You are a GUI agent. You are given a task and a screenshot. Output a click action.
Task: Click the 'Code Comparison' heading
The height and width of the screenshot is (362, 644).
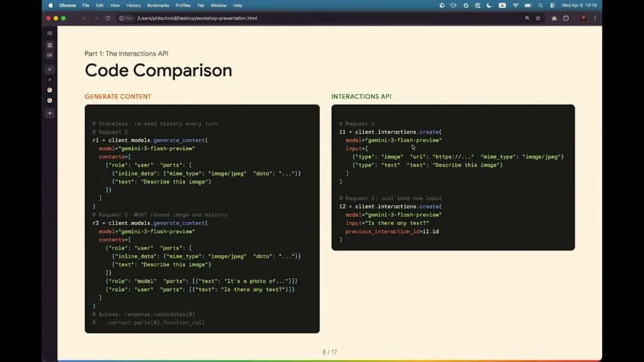click(158, 70)
